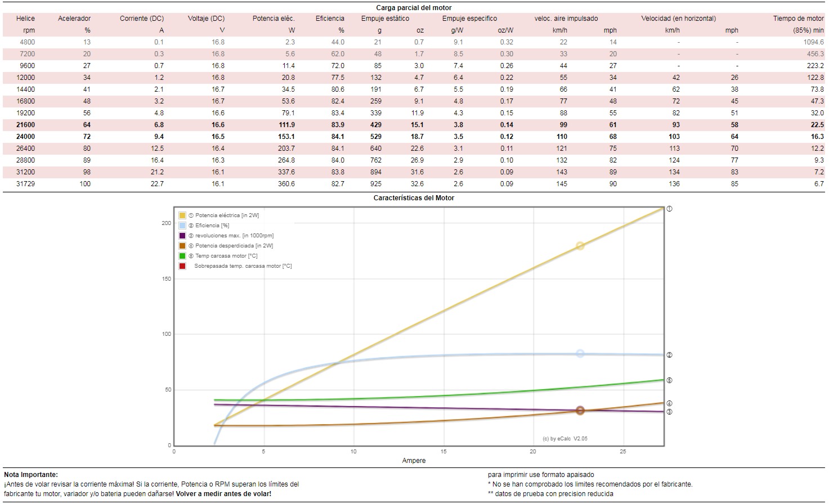Click the orange Potencia desperdiciada legend swatch
The width and height of the screenshot is (829, 504).
182,246
